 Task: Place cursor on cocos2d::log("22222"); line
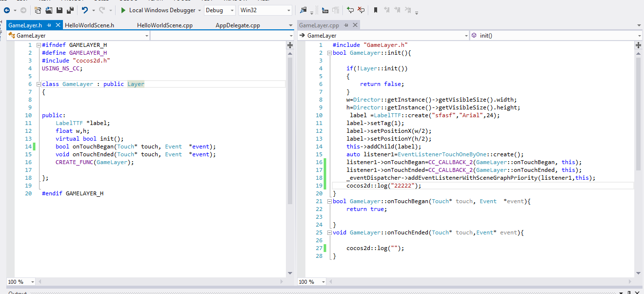tap(383, 186)
